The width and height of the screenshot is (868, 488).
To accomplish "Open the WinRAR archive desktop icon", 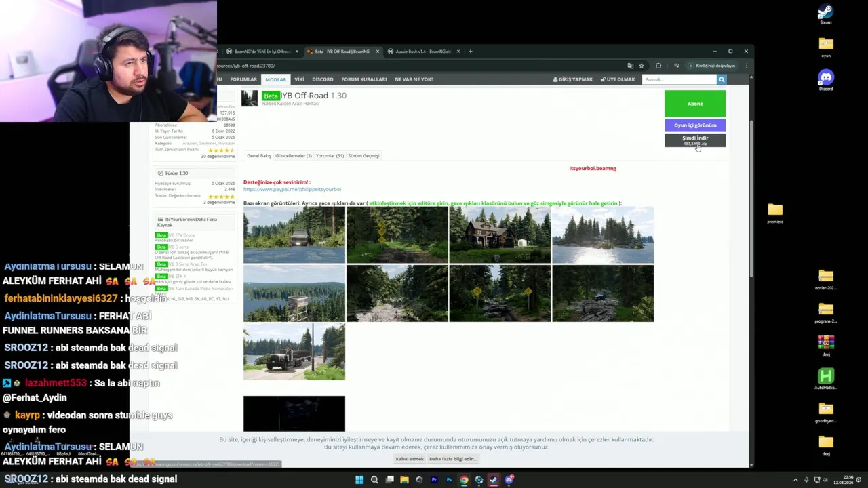I will coord(825,346).
